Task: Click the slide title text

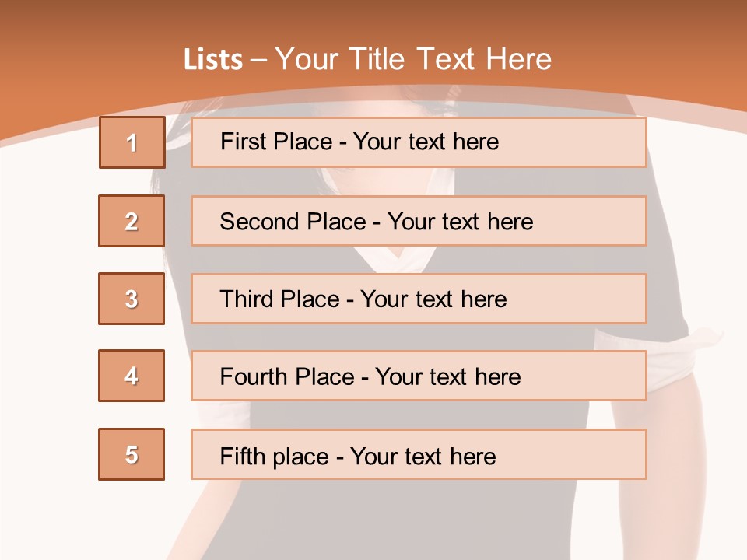Action: pyautogui.click(x=367, y=59)
